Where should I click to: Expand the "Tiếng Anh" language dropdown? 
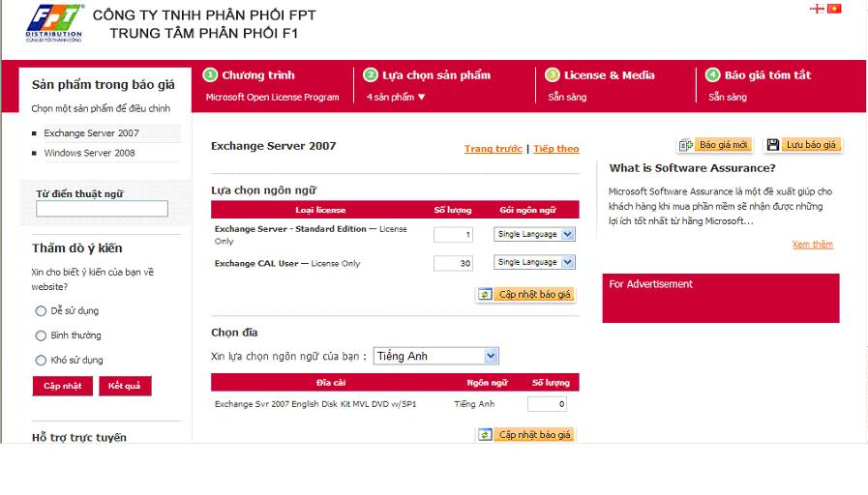tap(491, 357)
